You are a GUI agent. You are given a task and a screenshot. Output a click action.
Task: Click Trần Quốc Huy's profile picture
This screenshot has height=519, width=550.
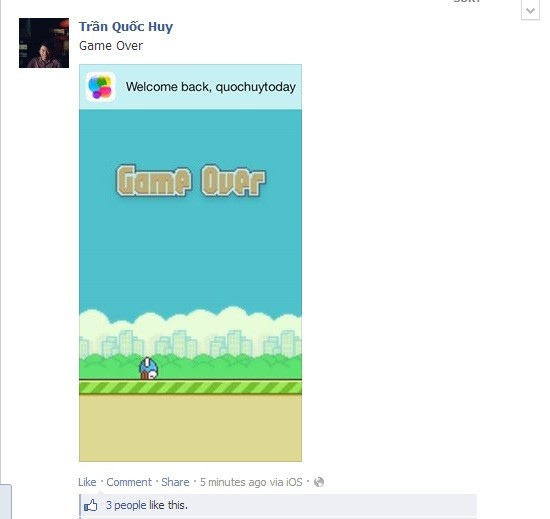point(44,43)
